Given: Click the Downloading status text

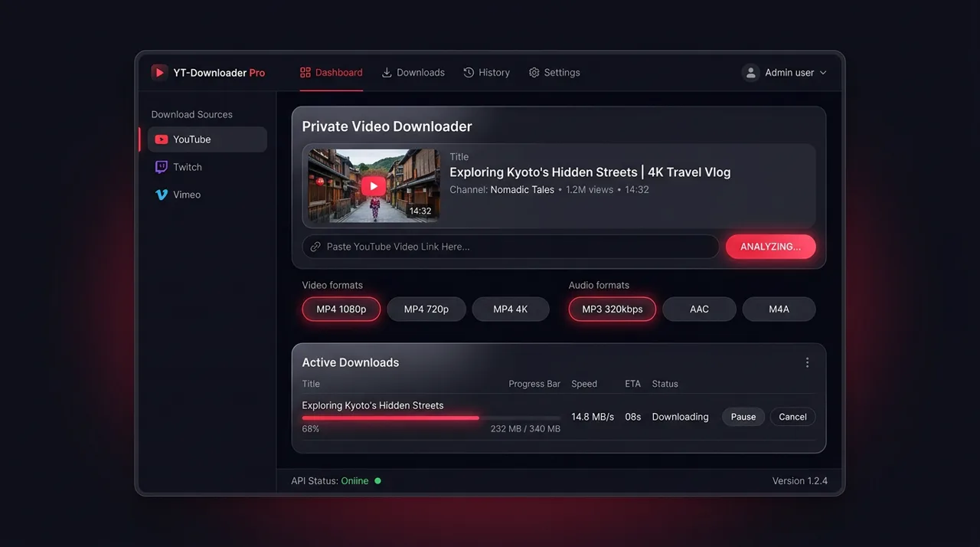Looking at the screenshot, I should tap(681, 417).
